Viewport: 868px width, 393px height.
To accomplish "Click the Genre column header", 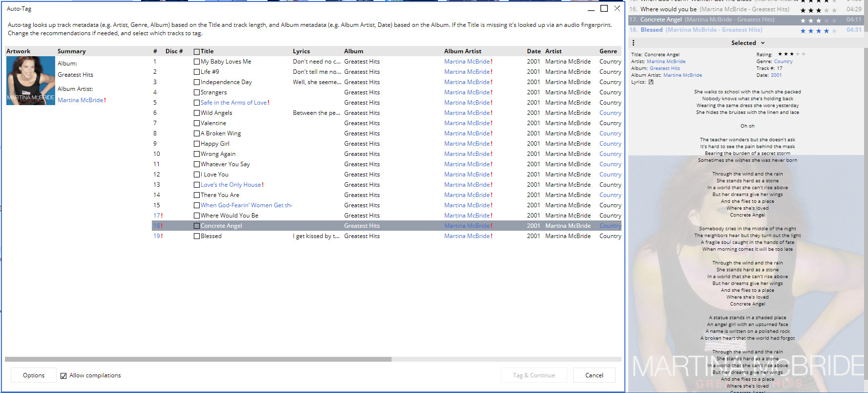I will click(608, 51).
